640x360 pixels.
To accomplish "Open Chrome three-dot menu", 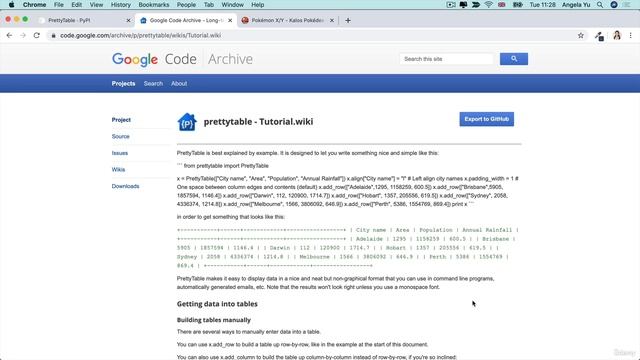I will coord(631,36).
